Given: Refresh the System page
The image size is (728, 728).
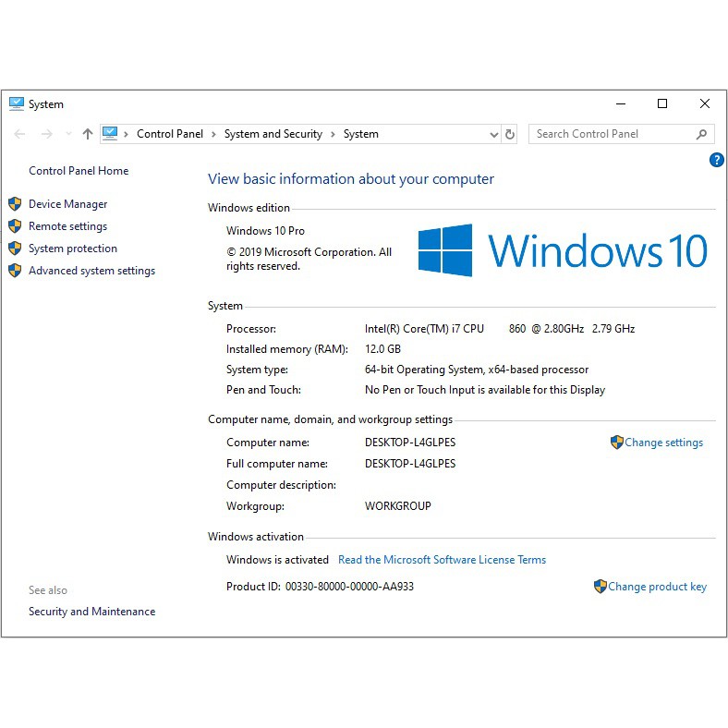Looking at the screenshot, I should tap(510, 134).
